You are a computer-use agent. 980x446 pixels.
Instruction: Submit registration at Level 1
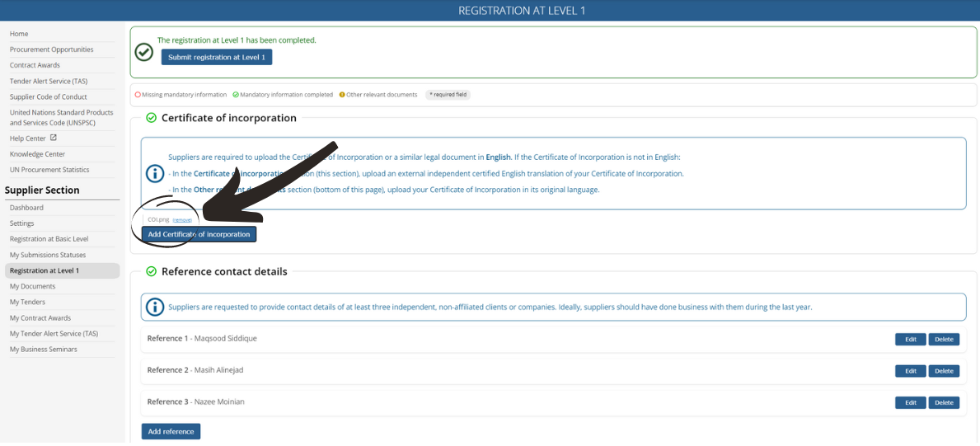(216, 57)
